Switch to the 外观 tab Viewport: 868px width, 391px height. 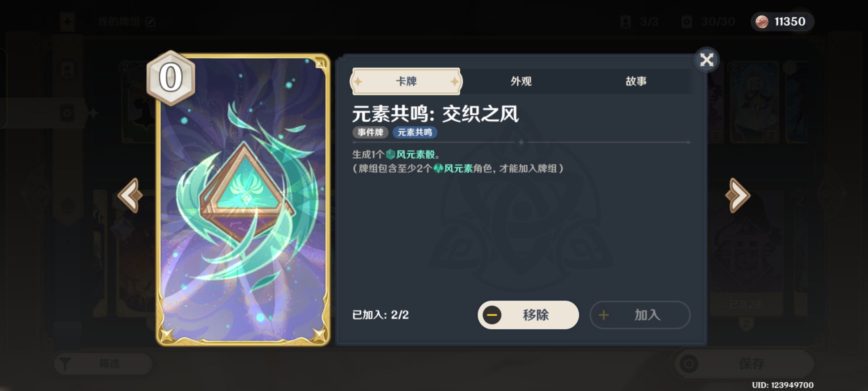click(521, 81)
